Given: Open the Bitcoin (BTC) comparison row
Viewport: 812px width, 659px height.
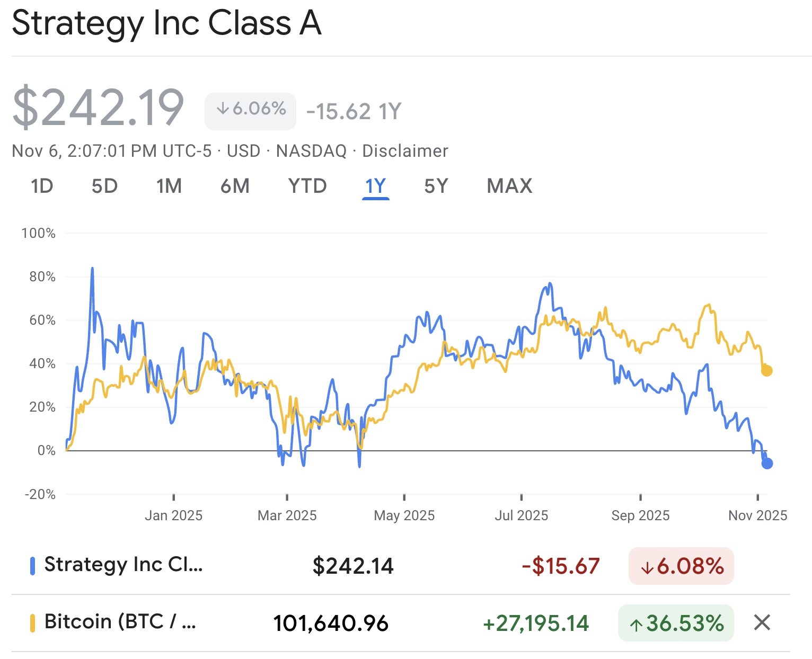Looking at the screenshot, I should (120, 622).
